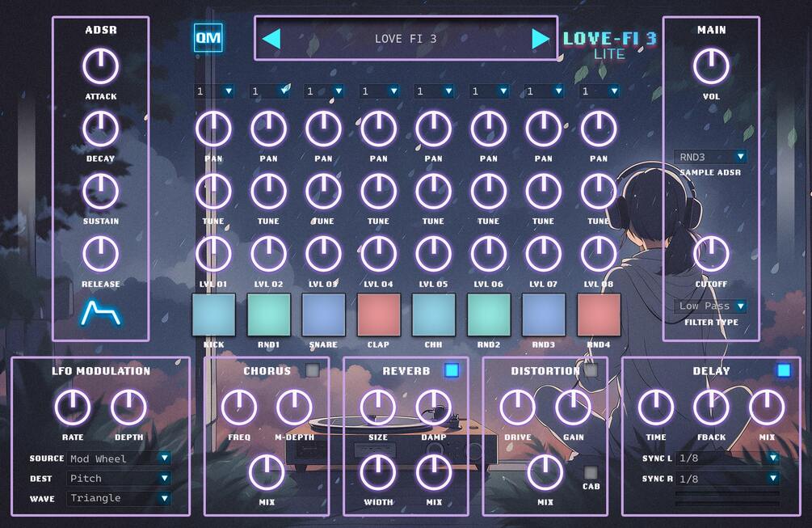This screenshot has height=528, width=812.
Task: Trigger the KICK pad
Action: point(213,315)
